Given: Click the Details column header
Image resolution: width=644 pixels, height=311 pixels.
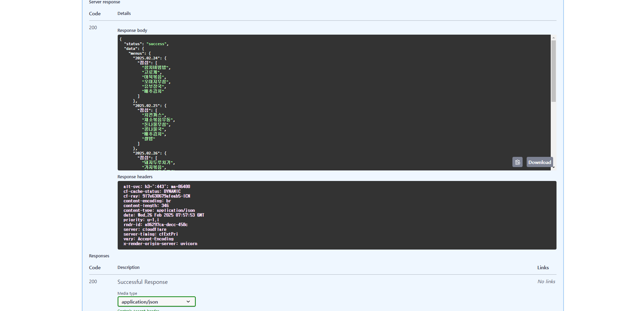Looking at the screenshot, I should point(124,13).
